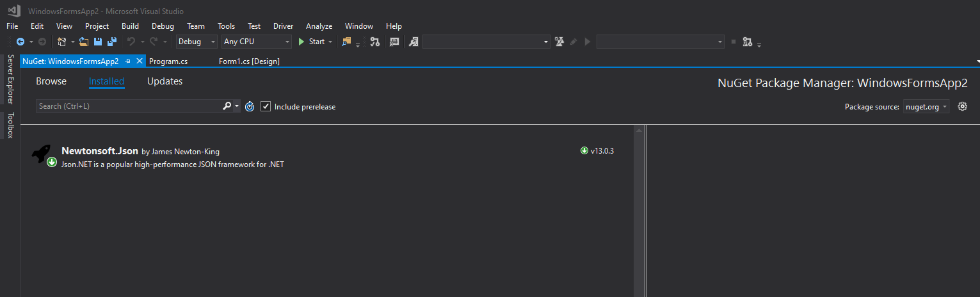Click the Redo arrow icon
The width and height of the screenshot is (980, 297).
pos(154,42)
